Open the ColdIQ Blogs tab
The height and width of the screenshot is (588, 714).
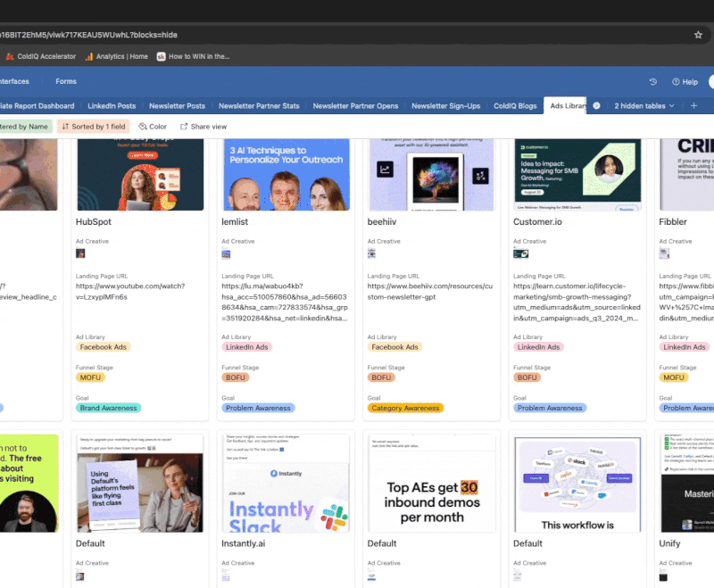click(515, 105)
